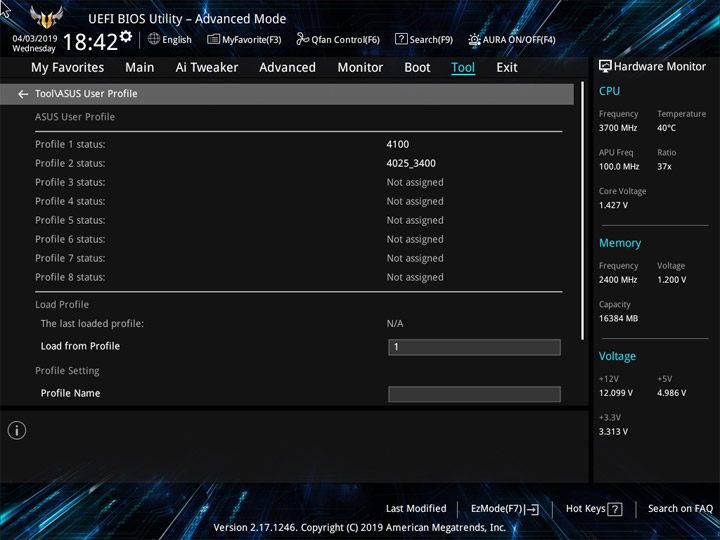Open the My Favorites tab
Screen dimensions: 720x540
pos(68,68)
